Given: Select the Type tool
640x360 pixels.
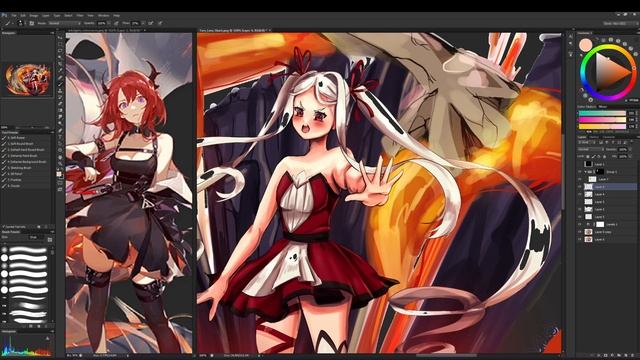Looking at the screenshot, I should (60, 137).
